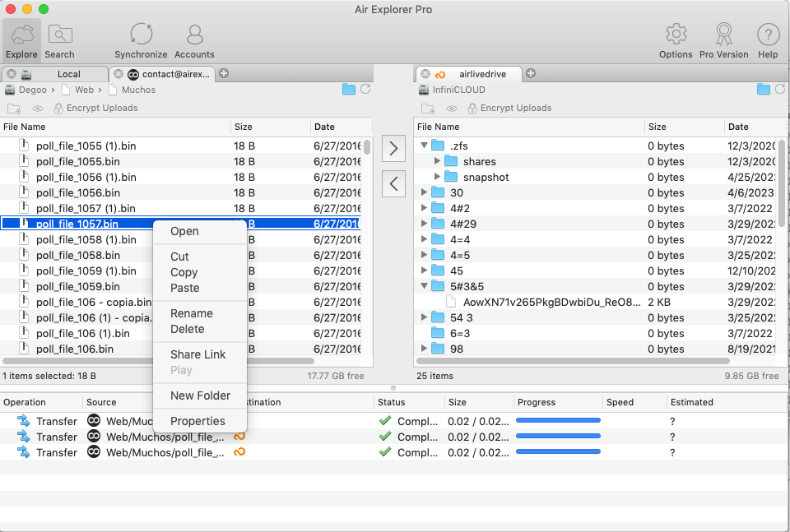Close the airlivedrive tab

pyautogui.click(x=425, y=74)
